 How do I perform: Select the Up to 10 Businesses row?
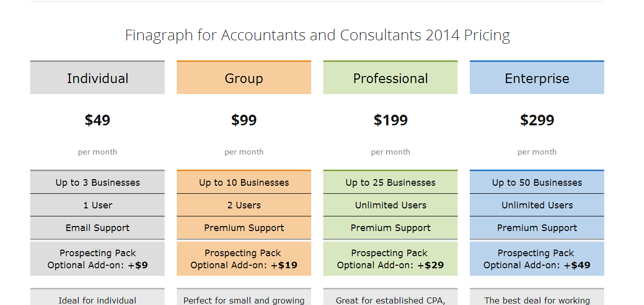click(244, 182)
